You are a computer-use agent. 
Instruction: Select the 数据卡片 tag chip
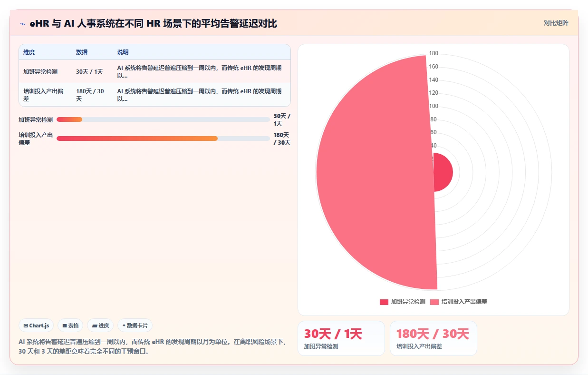point(135,326)
